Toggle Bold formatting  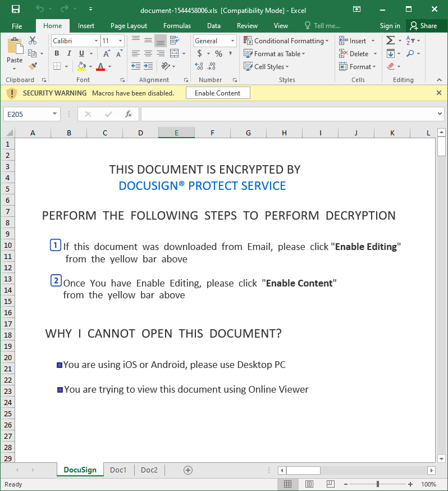[x=57, y=53]
